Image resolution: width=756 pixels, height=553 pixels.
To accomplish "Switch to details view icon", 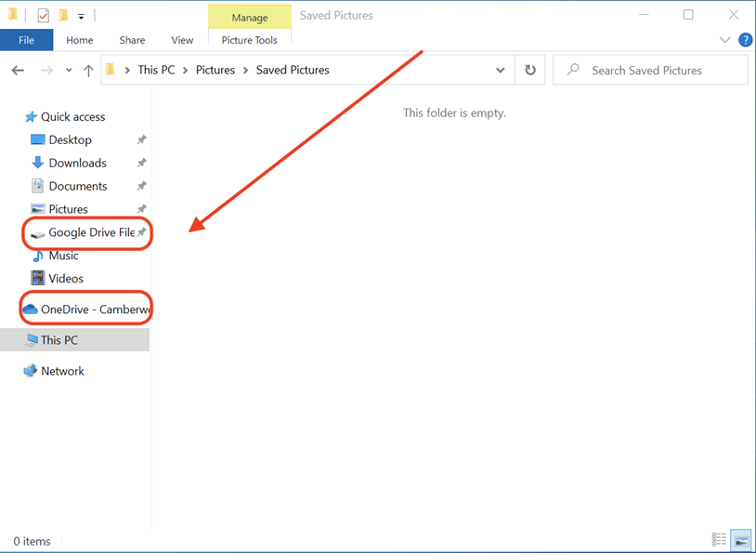I will [x=719, y=539].
